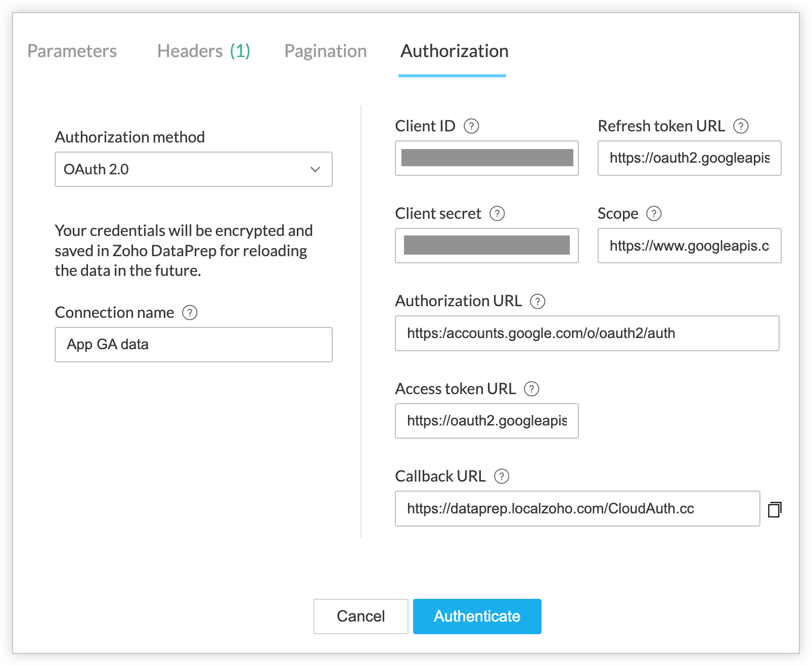Click the Access token URL field
Screen dimensions: 812x666
click(486, 421)
